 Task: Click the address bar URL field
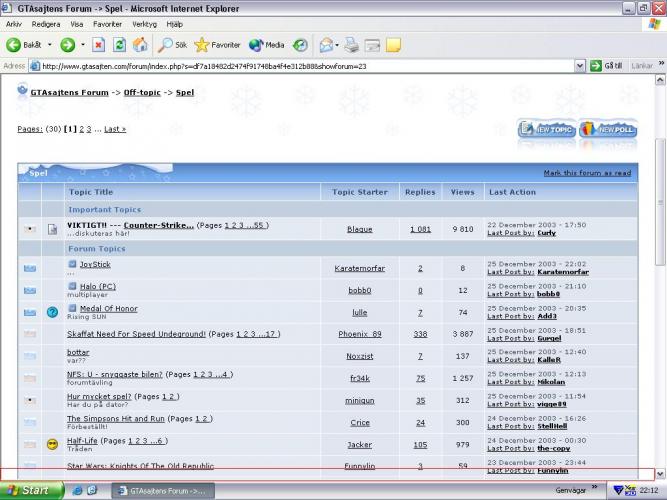tap(300, 66)
